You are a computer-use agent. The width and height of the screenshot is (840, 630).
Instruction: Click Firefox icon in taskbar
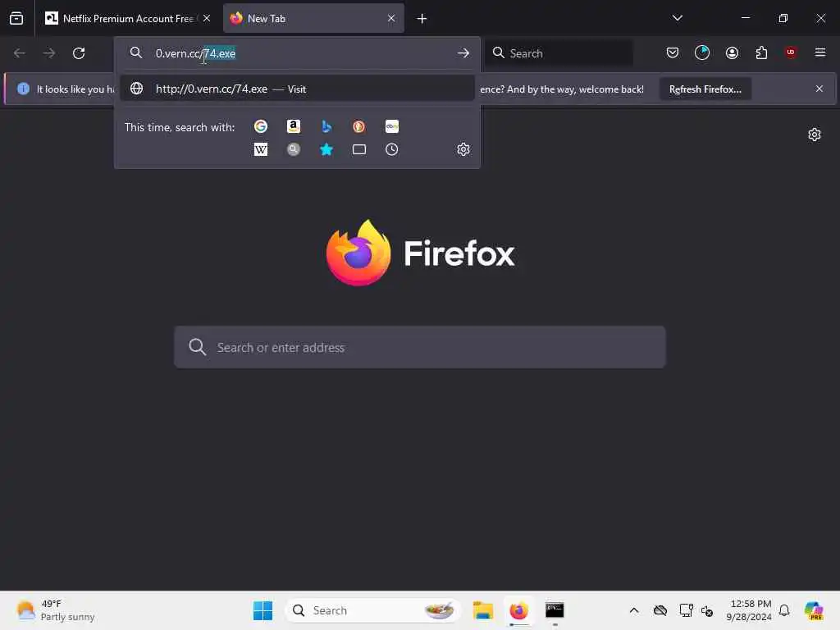click(518, 610)
